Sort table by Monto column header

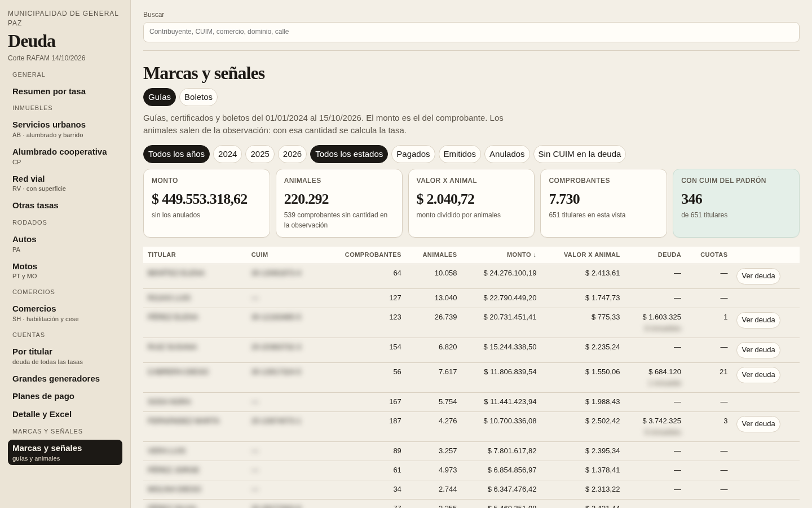[x=522, y=255]
